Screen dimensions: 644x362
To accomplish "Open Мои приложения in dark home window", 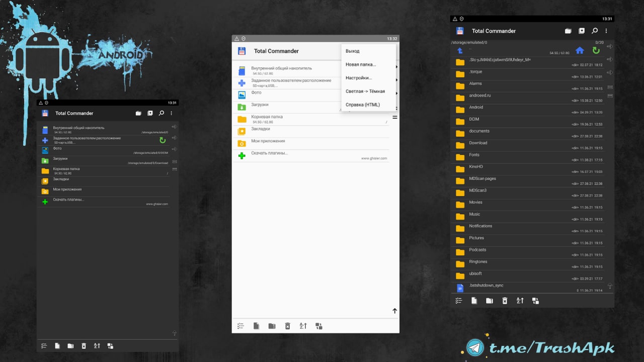I will [105, 191].
